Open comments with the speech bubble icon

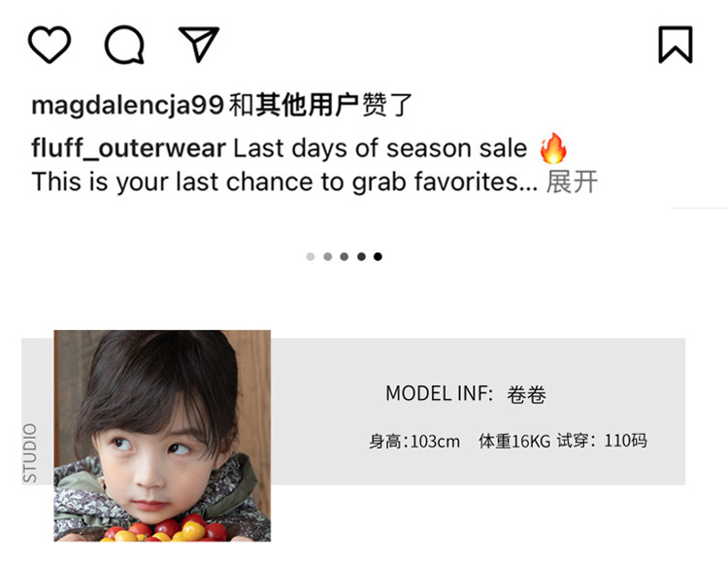point(124,45)
